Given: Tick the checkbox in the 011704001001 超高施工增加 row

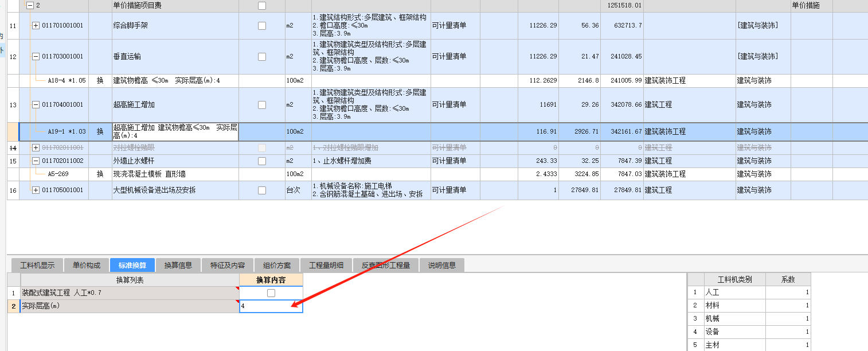Looking at the screenshot, I should point(262,105).
